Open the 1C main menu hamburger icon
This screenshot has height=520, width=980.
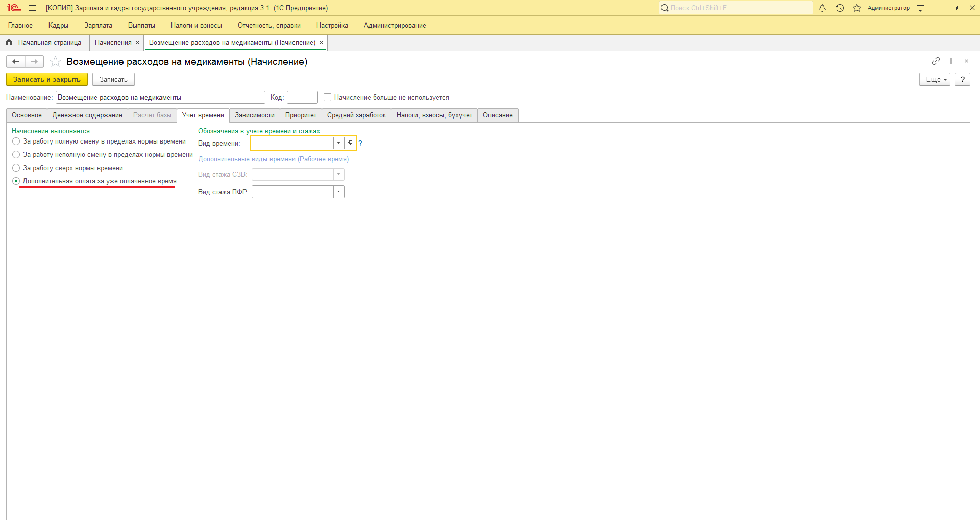(x=32, y=8)
